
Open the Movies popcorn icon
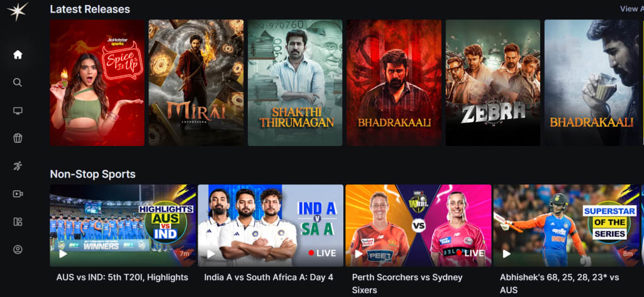(x=18, y=138)
